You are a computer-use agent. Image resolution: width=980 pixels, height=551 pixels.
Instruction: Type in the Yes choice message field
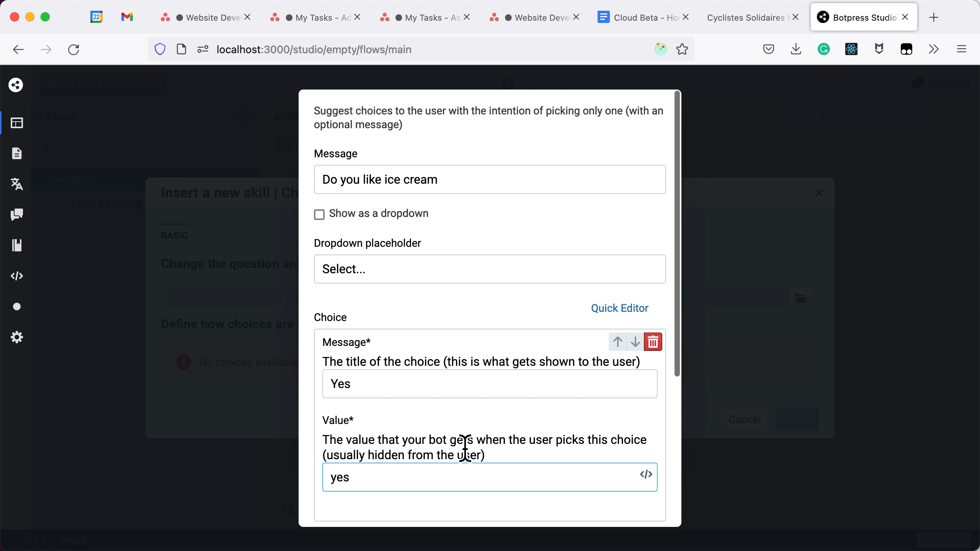(488, 383)
